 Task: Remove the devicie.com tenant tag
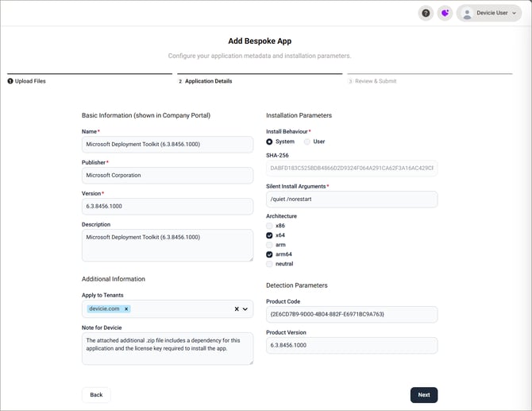127,308
